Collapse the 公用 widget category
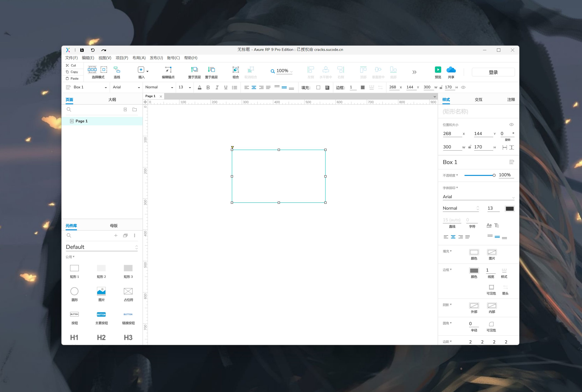 (70, 257)
